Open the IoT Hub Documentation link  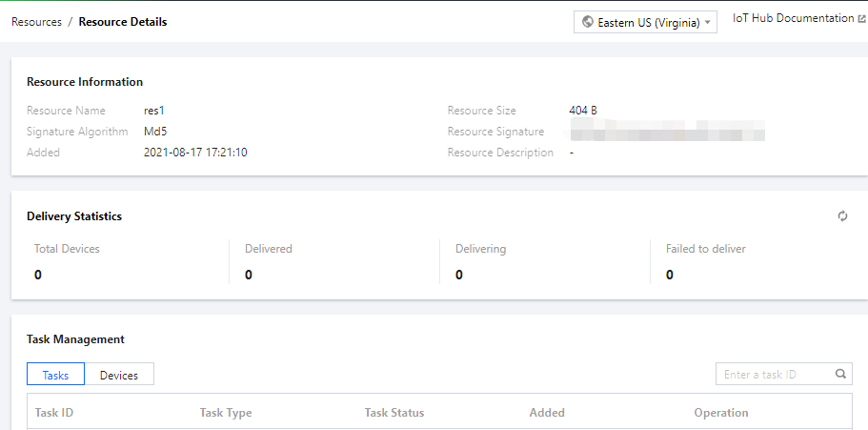[793, 18]
